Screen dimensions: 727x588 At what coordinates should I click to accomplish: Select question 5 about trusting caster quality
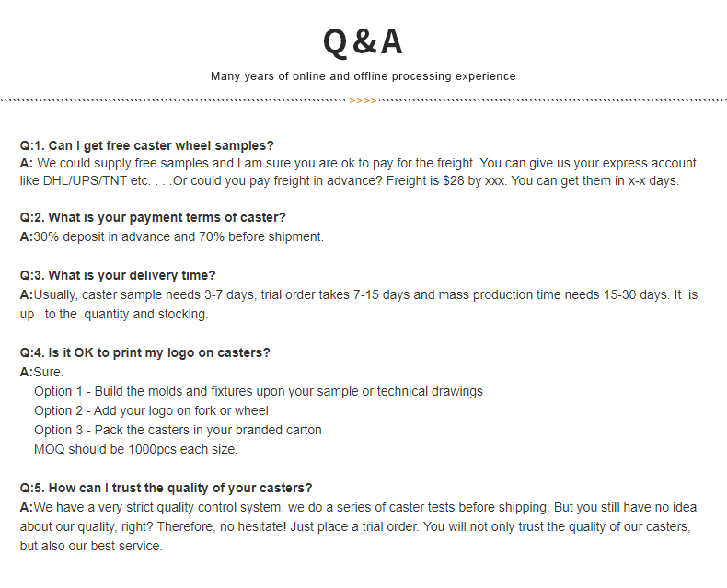166,488
